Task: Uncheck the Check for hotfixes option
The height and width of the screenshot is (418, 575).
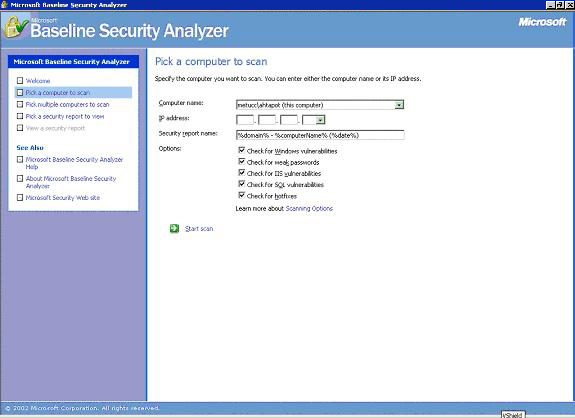Action: (242, 195)
